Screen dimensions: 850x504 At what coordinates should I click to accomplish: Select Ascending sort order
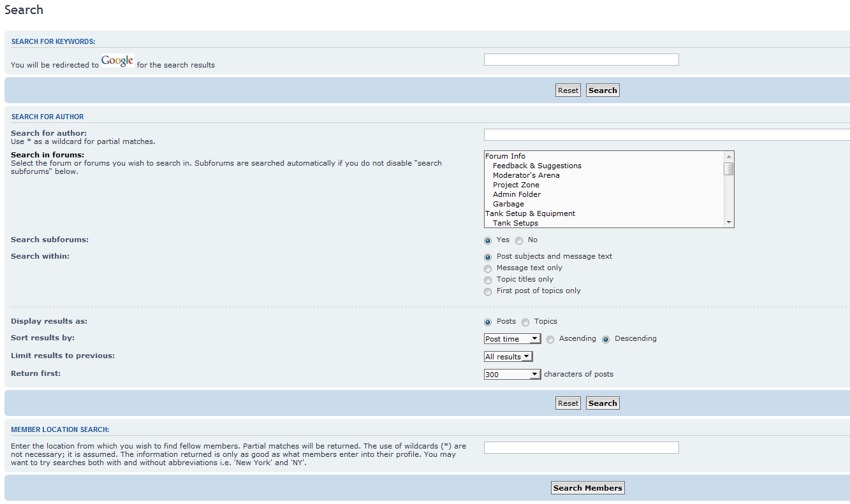(x=550, y=340)
